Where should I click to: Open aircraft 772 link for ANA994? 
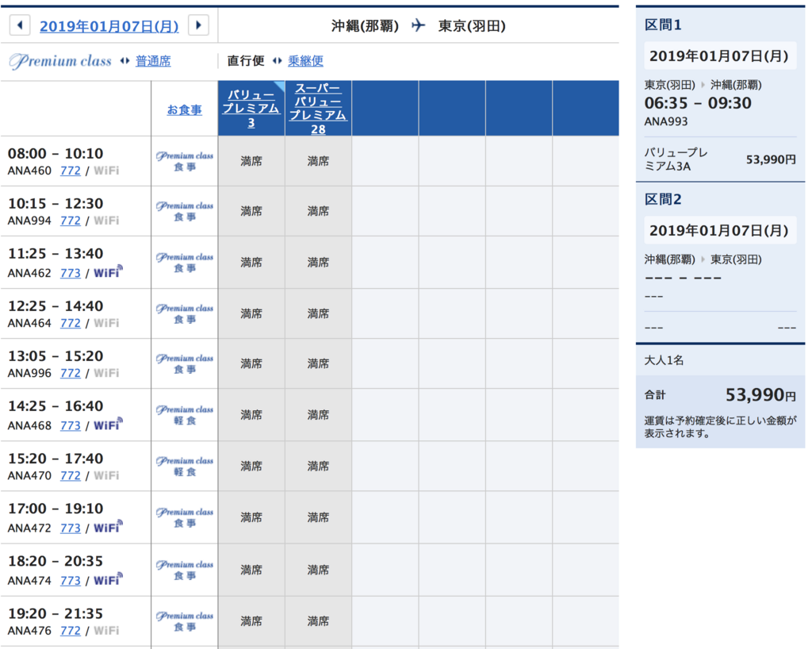(x=71, y=221)
